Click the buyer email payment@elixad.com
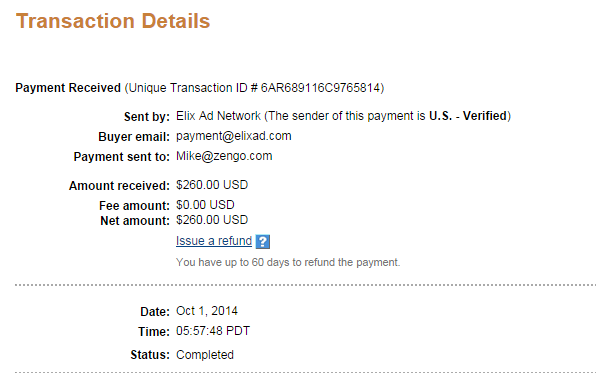 coord(233,136)
